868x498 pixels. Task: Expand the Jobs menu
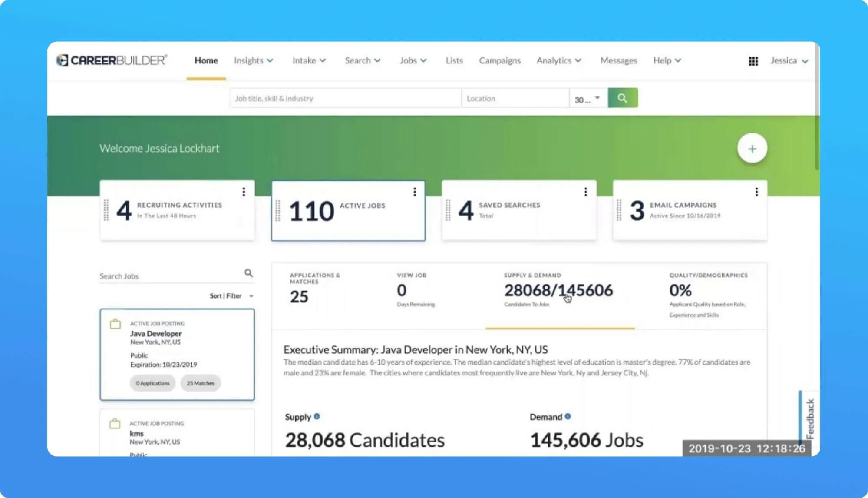[413, 60]
